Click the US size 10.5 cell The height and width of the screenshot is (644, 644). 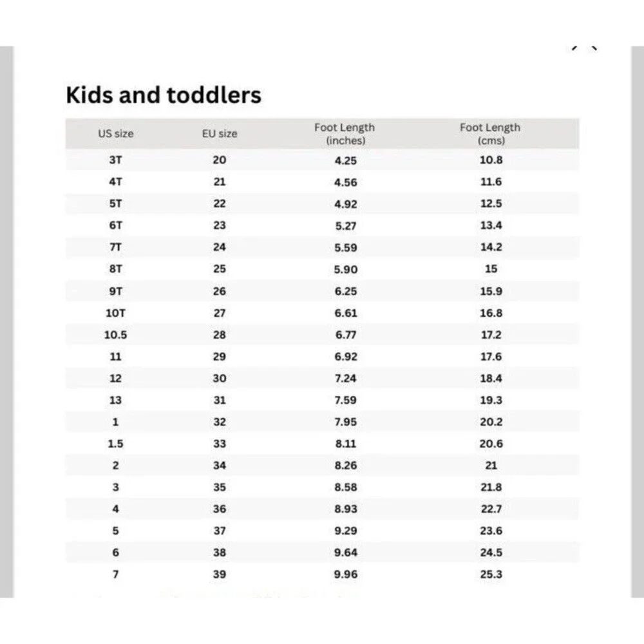pos(116,335)
